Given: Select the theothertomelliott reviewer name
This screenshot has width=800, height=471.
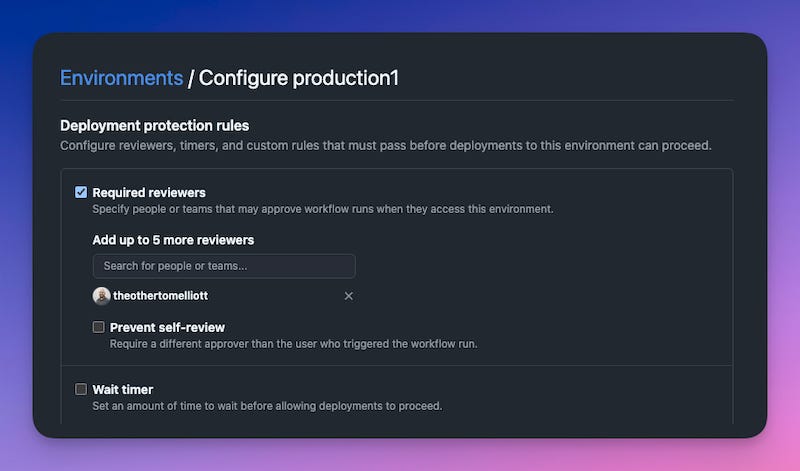Looking at the screenshot, I should (160, 296).
